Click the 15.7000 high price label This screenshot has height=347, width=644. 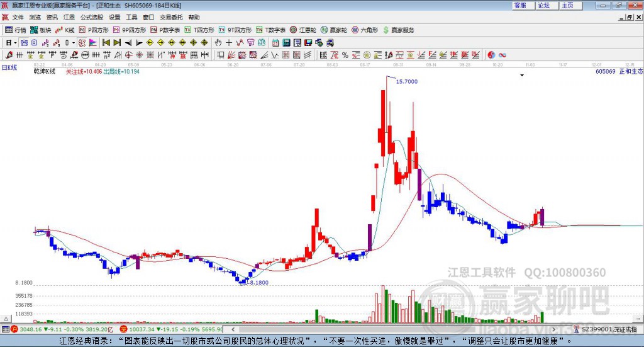(x=407, y=82)
